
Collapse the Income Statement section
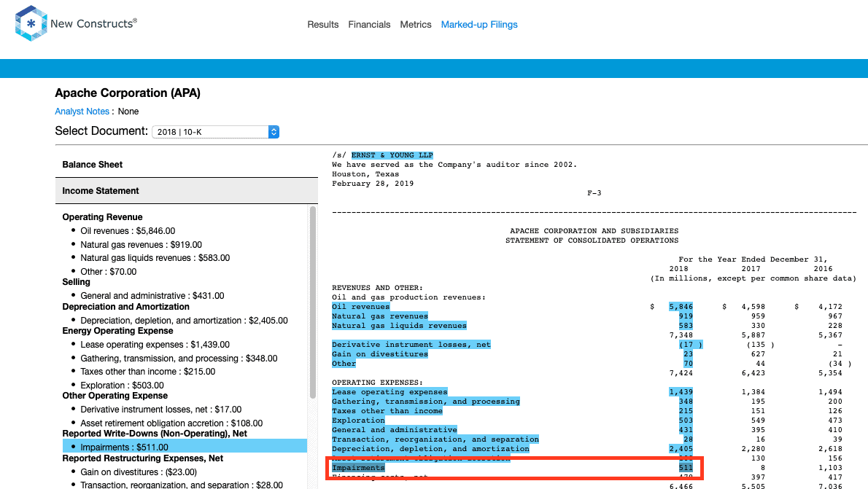[187, 191]
